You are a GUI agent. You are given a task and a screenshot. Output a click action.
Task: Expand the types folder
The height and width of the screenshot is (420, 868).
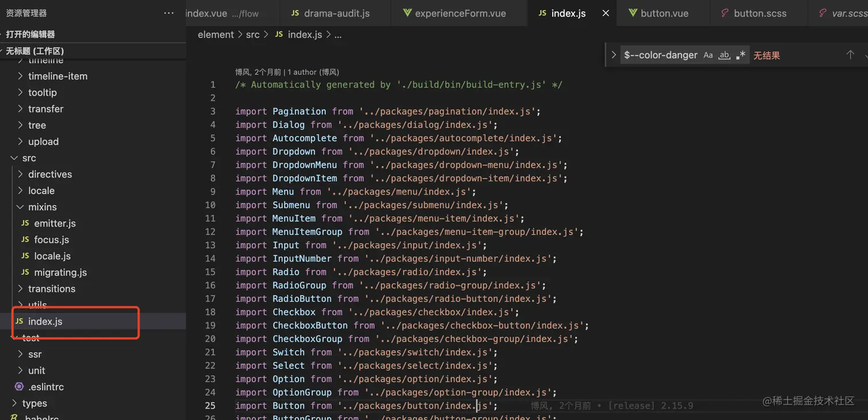[x=34, y=403]
